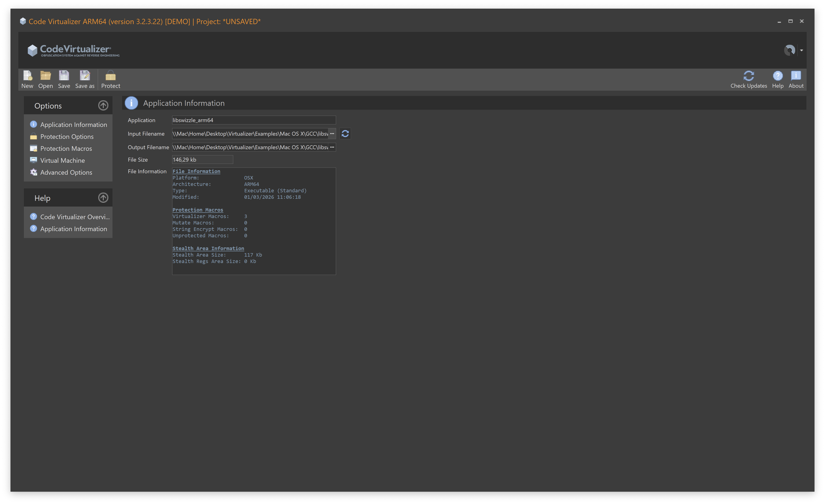Open Protection Options section

click(62, 137)
